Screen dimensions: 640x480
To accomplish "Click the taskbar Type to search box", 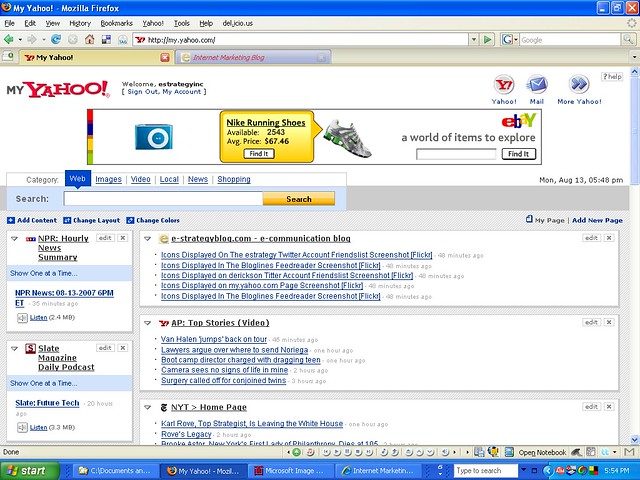I will [x=485, y=471].
